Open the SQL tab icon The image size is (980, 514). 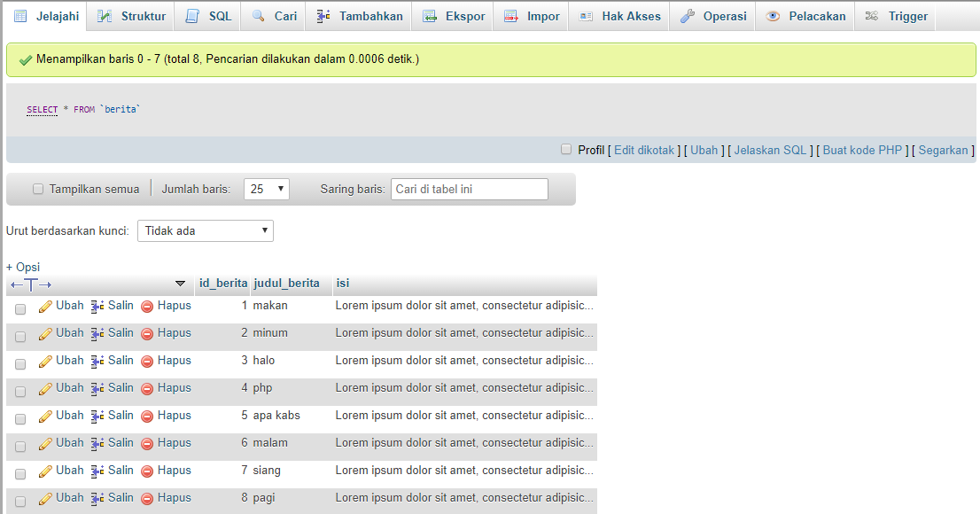point(191,15)
